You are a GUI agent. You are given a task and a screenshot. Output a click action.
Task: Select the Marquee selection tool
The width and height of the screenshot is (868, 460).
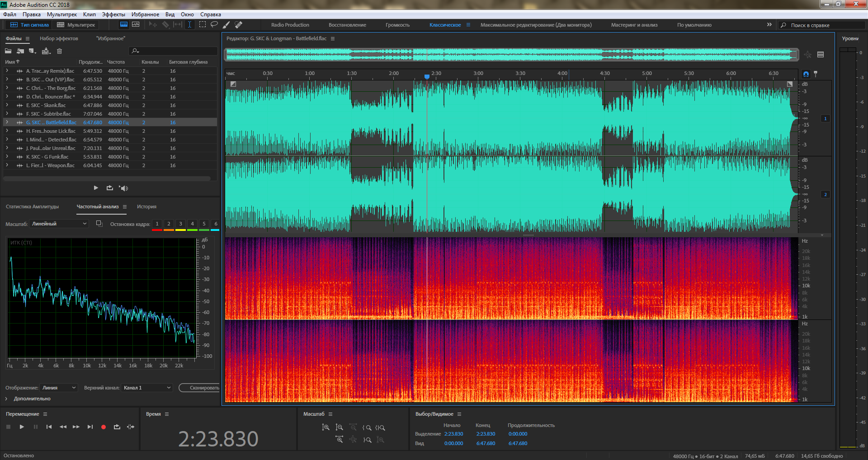click(x=202, y=25)
